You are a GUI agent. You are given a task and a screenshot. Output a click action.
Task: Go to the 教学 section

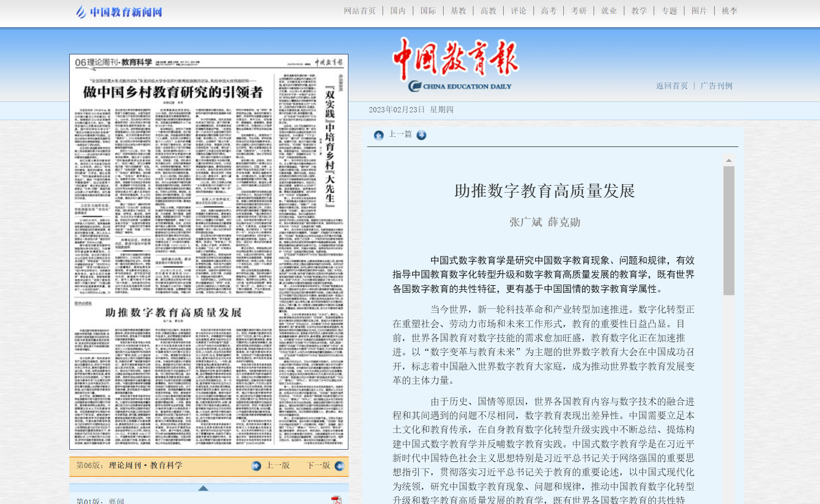[x=639, y=11]
